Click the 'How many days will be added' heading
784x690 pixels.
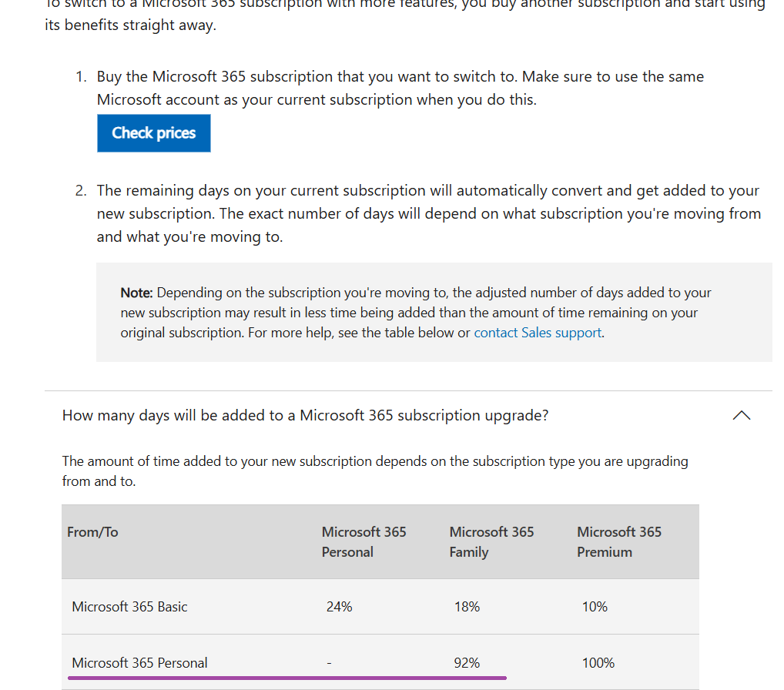click(x=305, y=416)
